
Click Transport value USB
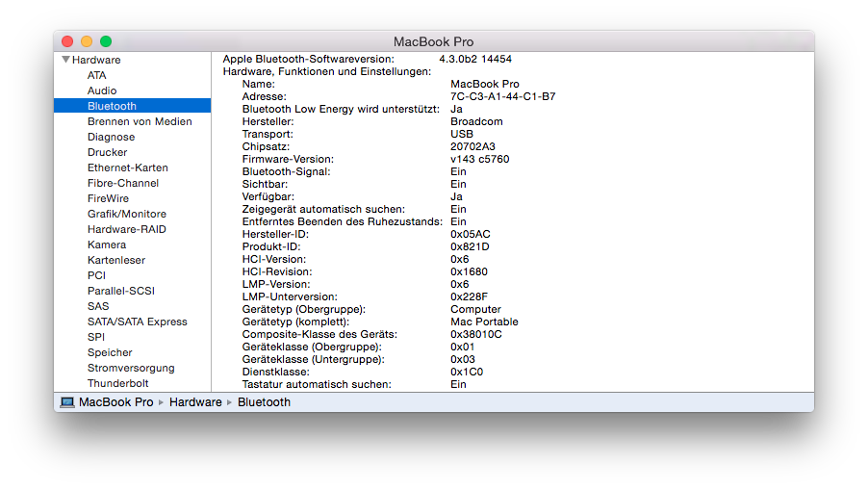coord(462,134)
